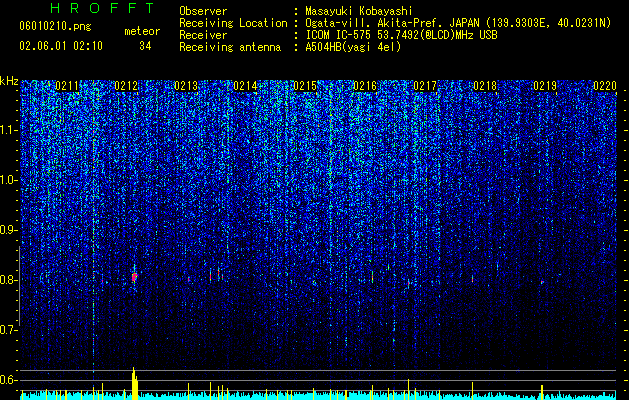Click the 0.6 kHz frequency label
Viewport: 629px width, 400px height.
[9, 380]
